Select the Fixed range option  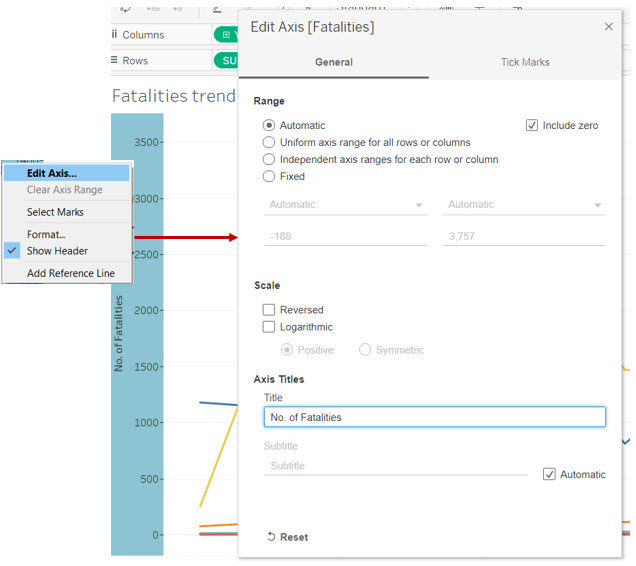pyautogui.click(x=269, y=177)
